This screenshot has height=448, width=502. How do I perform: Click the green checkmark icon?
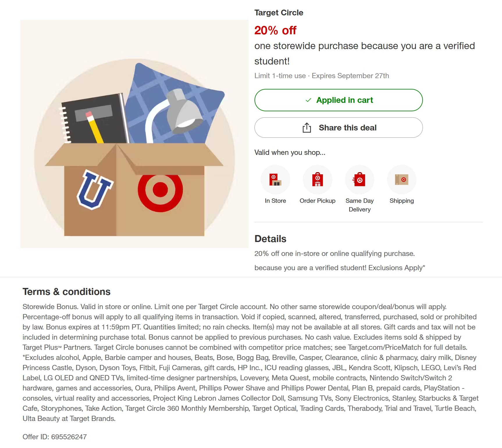[308, 100]
